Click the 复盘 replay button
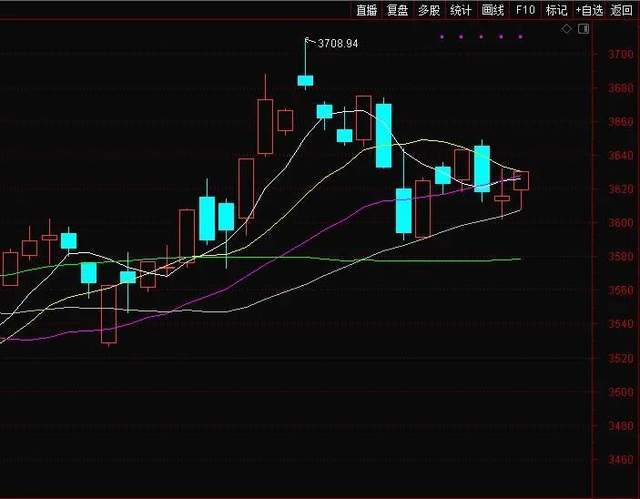The image size is (640, 499). point(398,10)
